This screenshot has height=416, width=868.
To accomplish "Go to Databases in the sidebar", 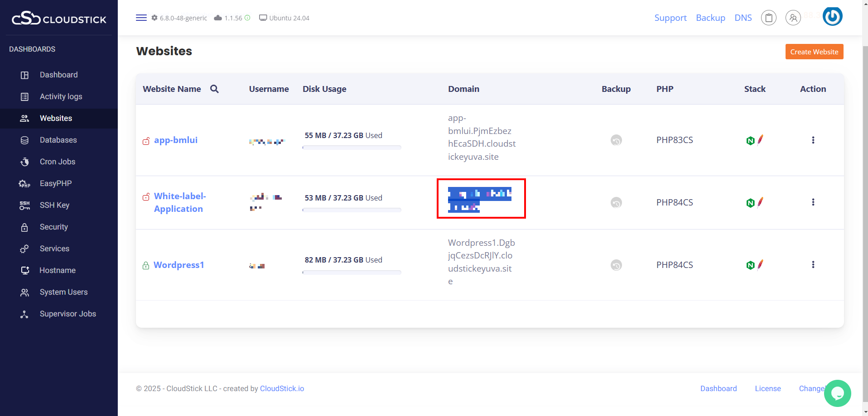I will tap(58, 140).
